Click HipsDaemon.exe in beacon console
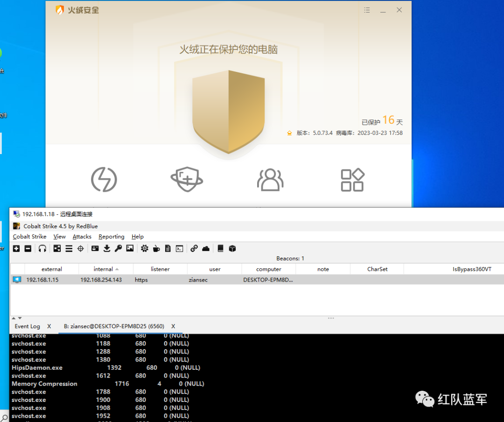504x422 pixels. click(37, 368)
